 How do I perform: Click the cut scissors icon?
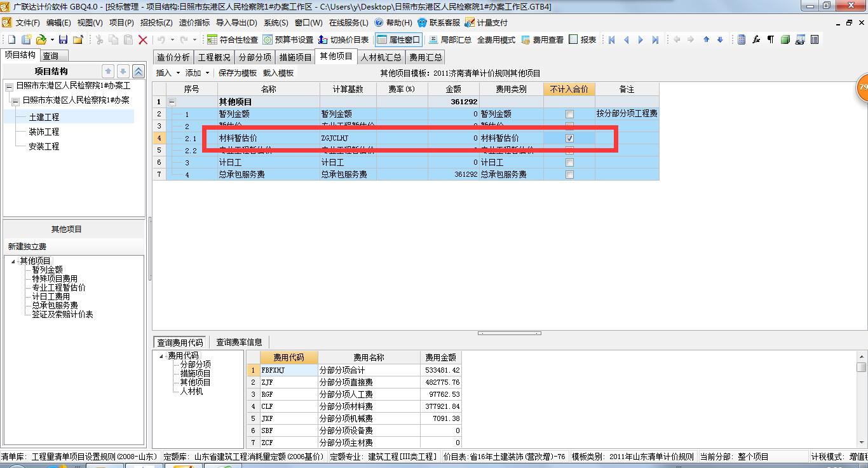click(99, 39)
